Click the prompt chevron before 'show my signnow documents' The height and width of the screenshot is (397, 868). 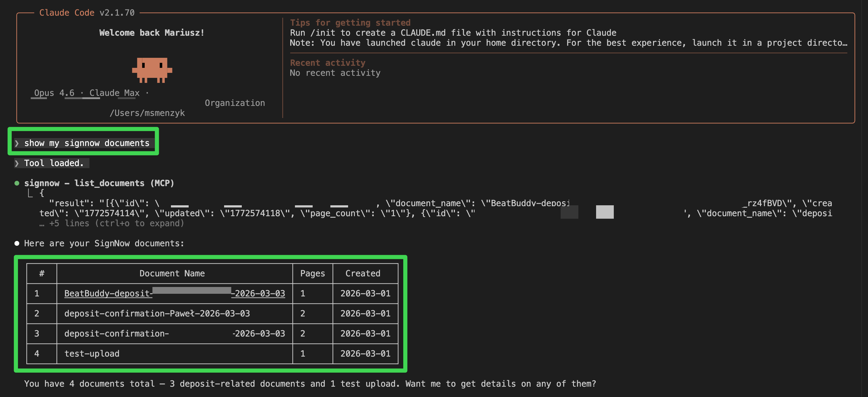17,143
